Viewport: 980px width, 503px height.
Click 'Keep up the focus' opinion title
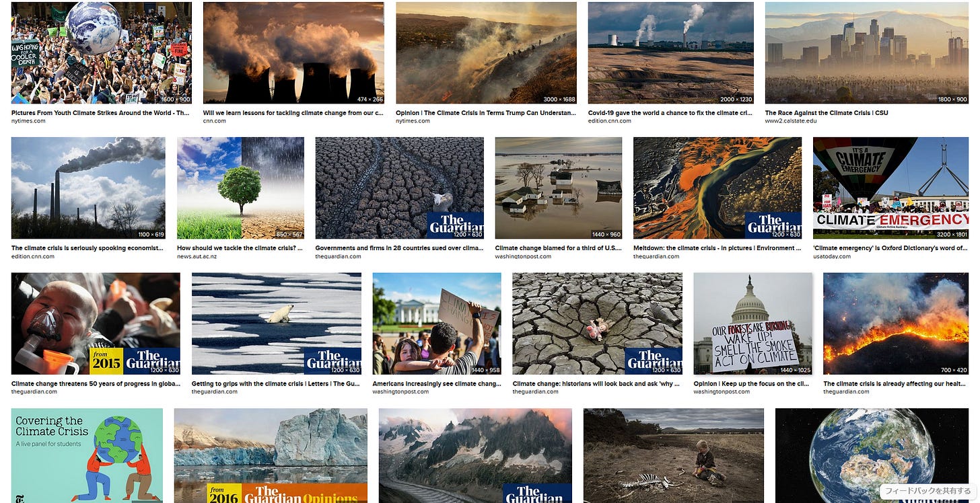(x=752, y=384)
